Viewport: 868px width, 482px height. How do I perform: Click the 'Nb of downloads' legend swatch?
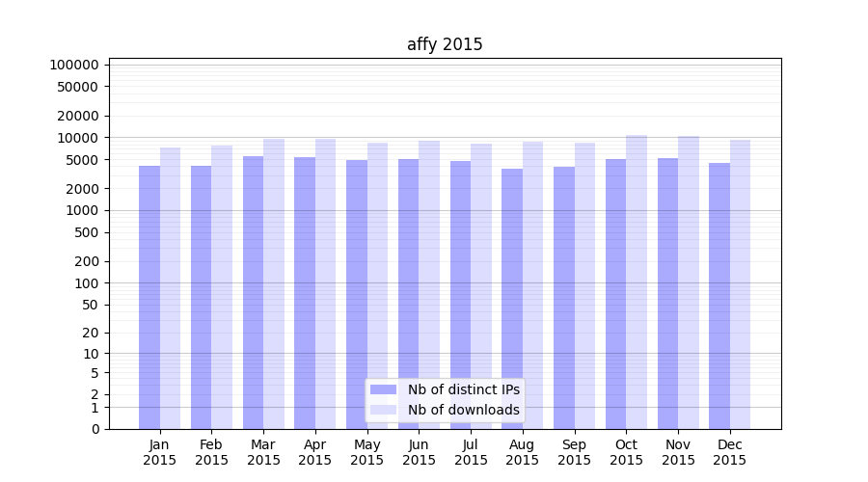click(384, 410)
